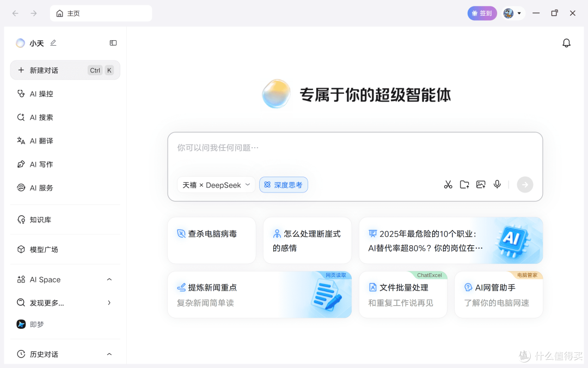Image resolution: width=588 pixels, height=368 pixels.
Task: Click the 即梦 app icon
Action: coord(21,324)
